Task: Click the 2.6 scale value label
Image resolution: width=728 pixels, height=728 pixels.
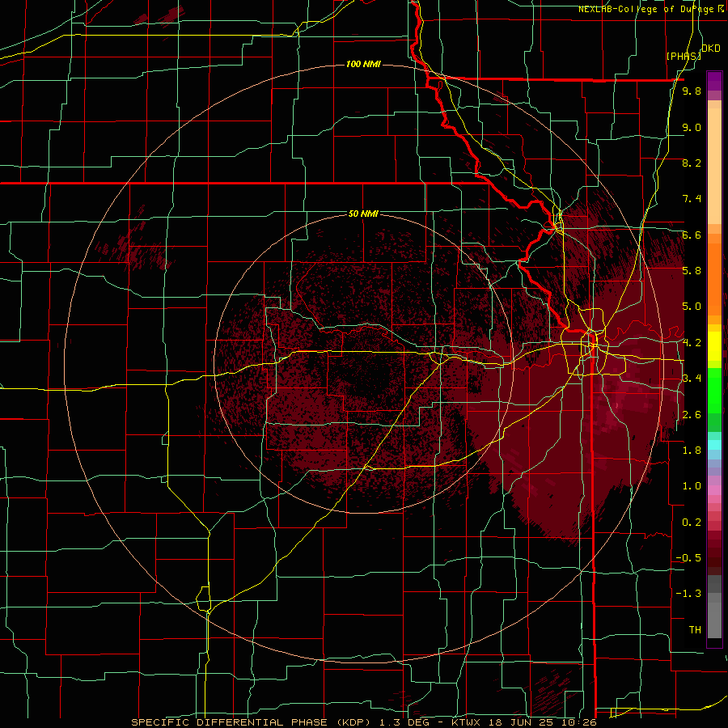Action: pos(692,415)
